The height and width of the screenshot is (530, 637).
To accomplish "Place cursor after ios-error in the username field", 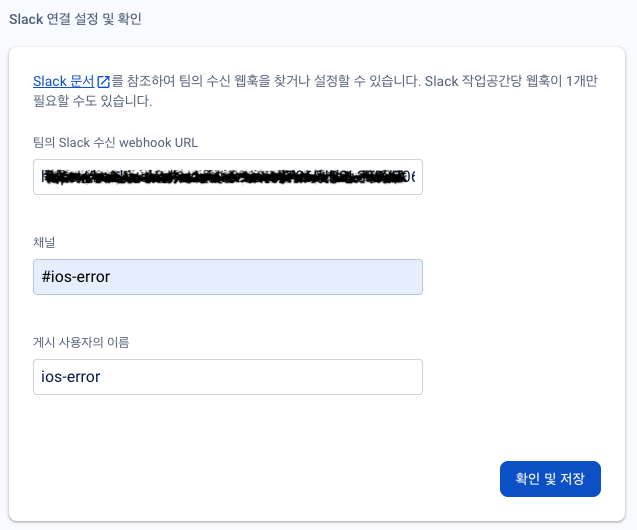I will click(102, 377).
